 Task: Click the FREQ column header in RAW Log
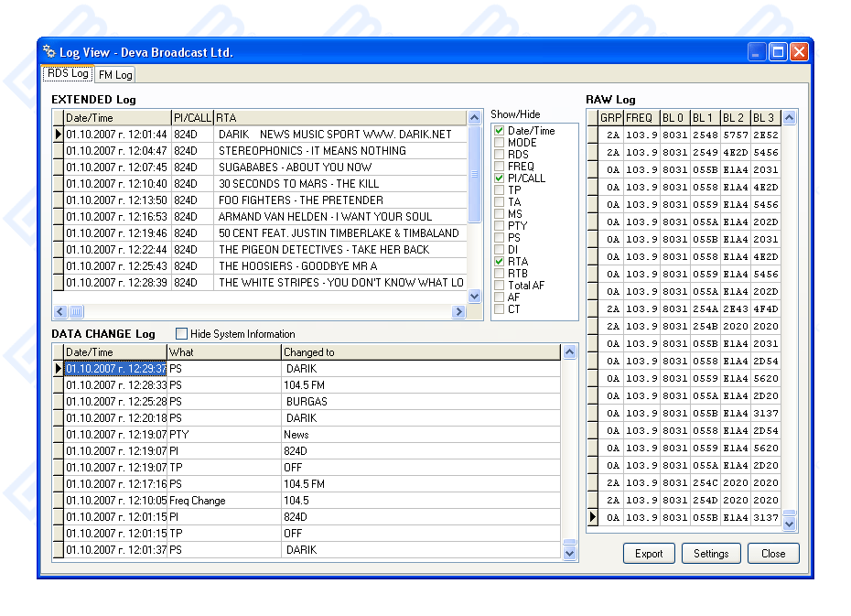click(x=641, y=118)
